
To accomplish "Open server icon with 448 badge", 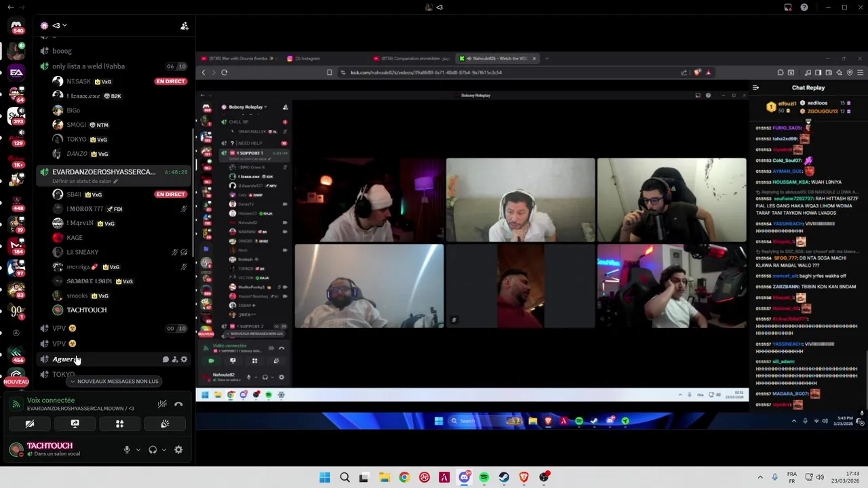I will pos(16,201).
